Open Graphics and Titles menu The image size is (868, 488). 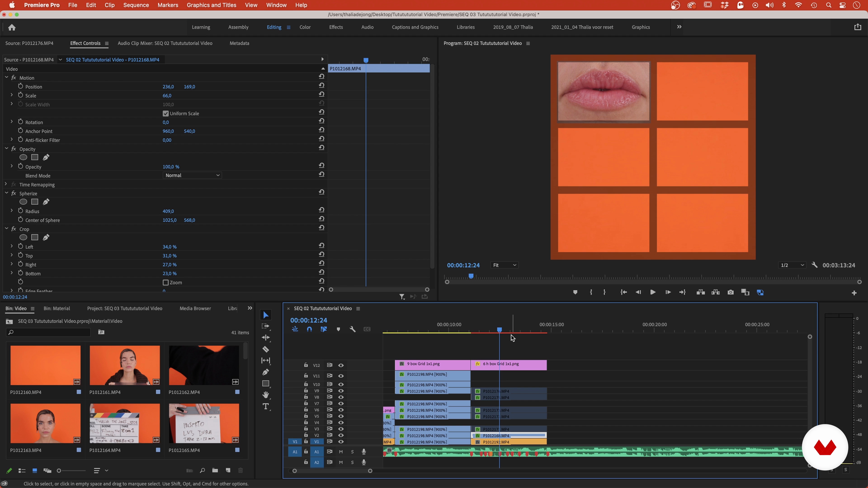(212, 5)
